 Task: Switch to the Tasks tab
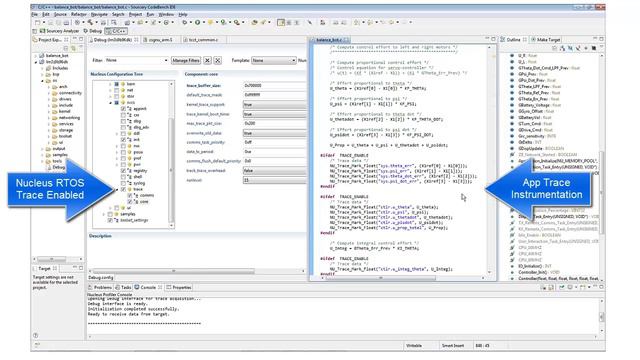tap(124, 288)
